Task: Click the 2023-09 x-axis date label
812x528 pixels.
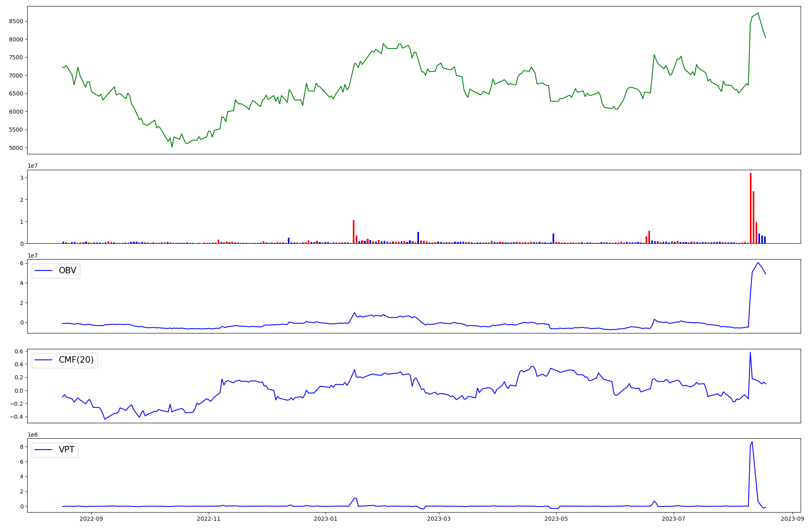Action: 793,519
